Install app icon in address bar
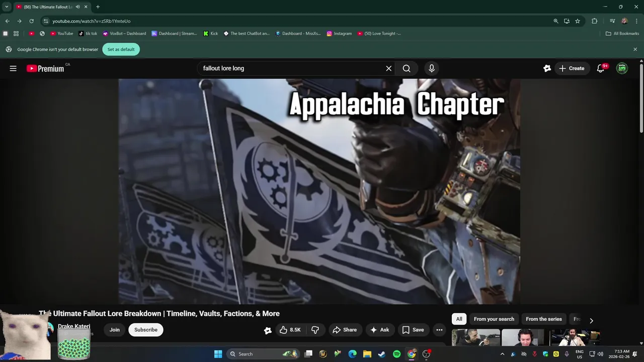Viewport: 644px width, 362px height. coord(567,21)
